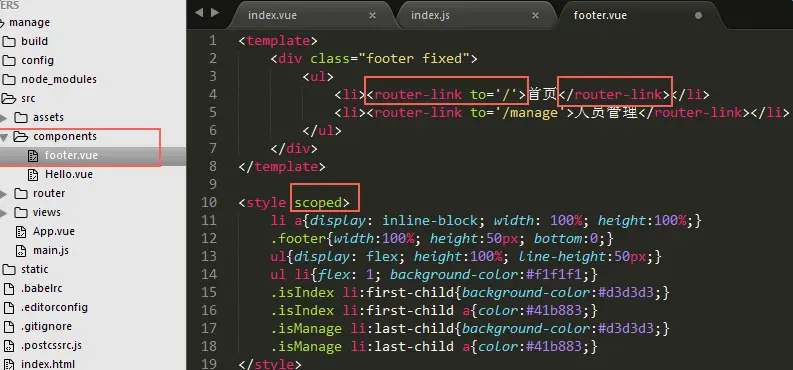Screen dimensions: 793x370
Task: Click the .postcssrc.js file icon
Action: point(9,346)
